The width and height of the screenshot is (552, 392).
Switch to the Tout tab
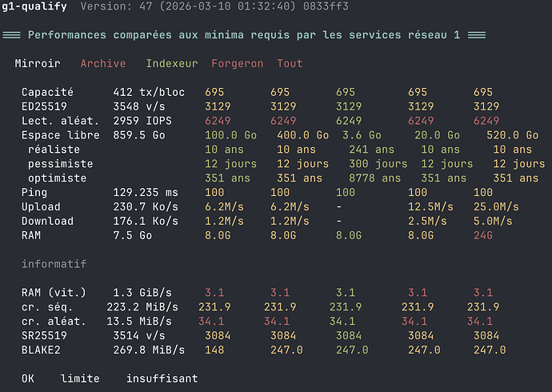[x=290, y=63]
